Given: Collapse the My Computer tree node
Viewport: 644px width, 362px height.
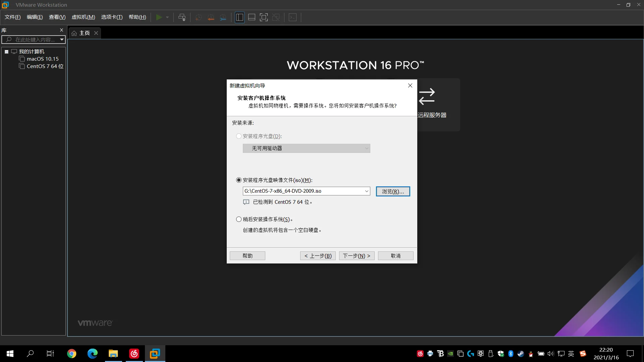Looking at the screenshot, I should point(6,52).
